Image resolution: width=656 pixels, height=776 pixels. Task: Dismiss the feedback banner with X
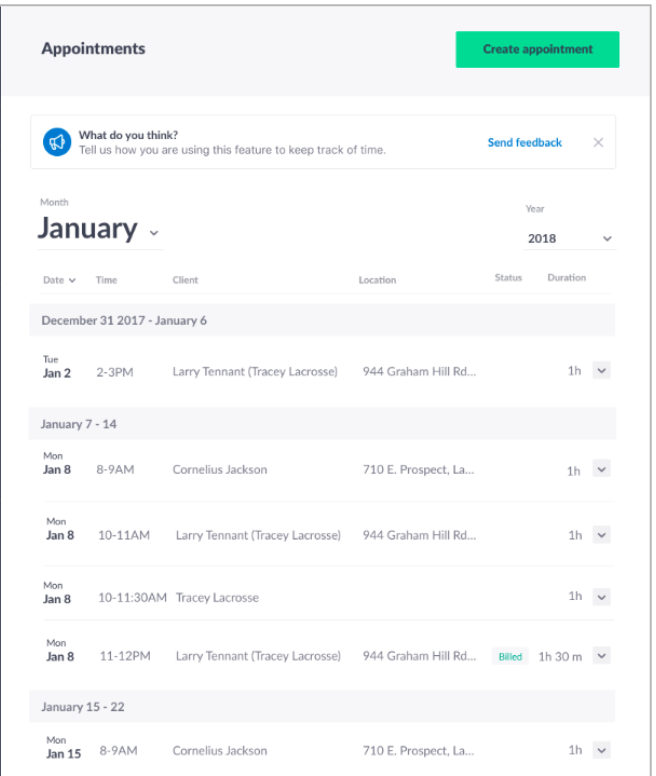point(598,143)
